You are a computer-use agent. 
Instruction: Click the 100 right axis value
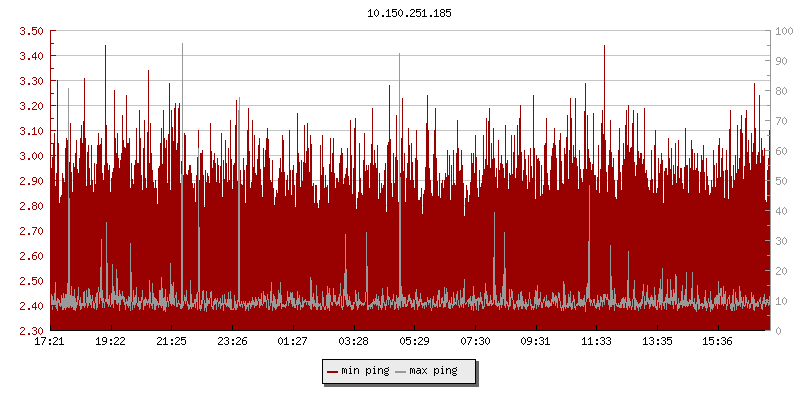785,31
